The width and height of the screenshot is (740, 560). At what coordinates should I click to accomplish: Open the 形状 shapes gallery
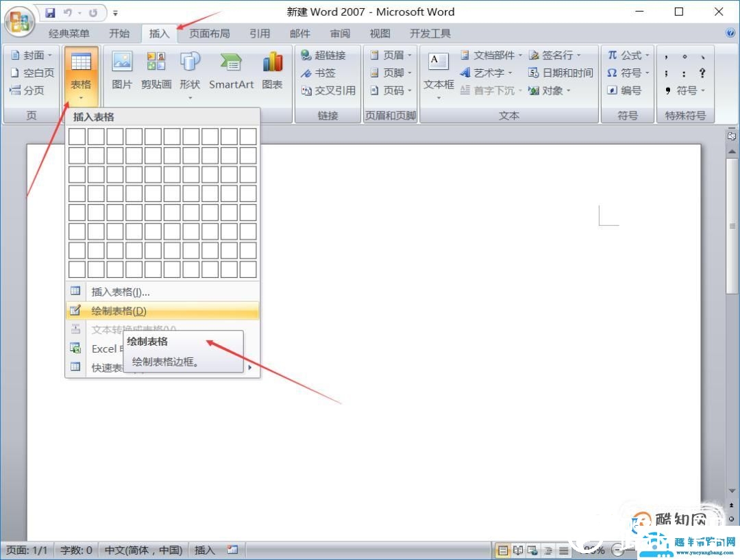coord(190,75)
